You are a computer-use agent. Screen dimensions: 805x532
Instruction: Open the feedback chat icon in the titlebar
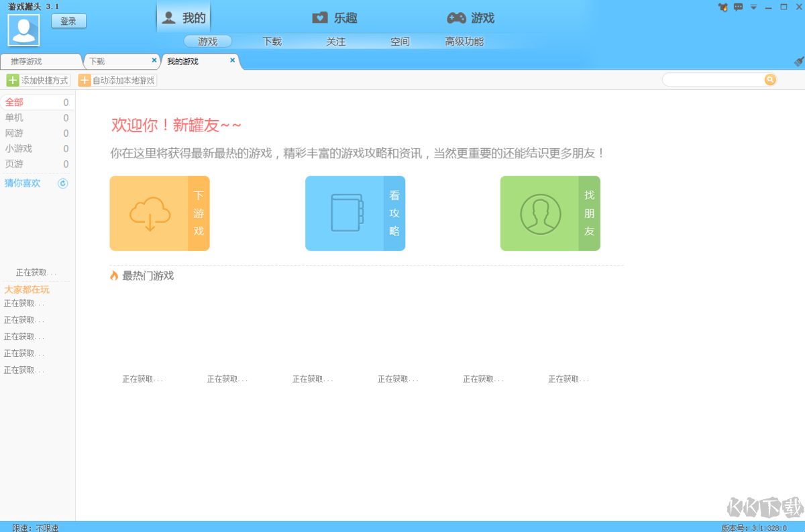point(739,7)
